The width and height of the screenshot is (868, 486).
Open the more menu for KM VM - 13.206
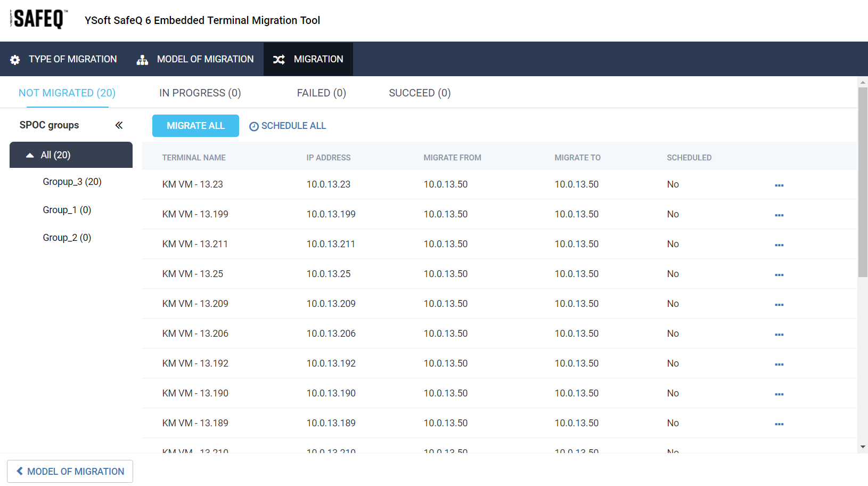(779, 334)
